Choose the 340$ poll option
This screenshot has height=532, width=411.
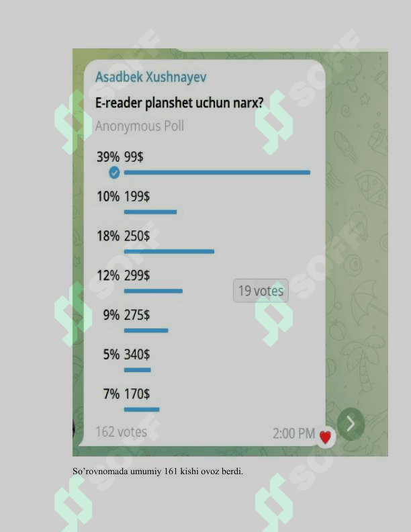(137, 354)
